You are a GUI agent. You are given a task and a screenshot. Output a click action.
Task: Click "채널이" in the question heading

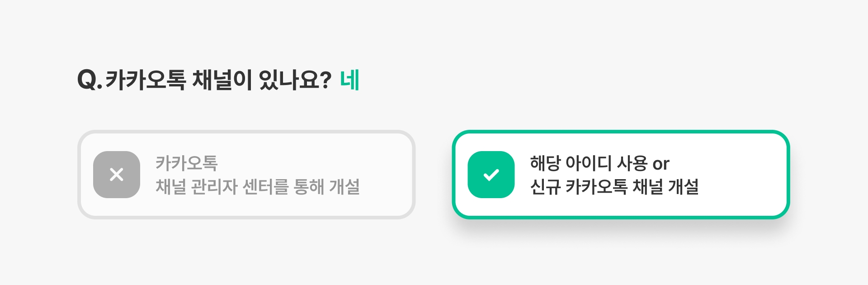(222, 80)
